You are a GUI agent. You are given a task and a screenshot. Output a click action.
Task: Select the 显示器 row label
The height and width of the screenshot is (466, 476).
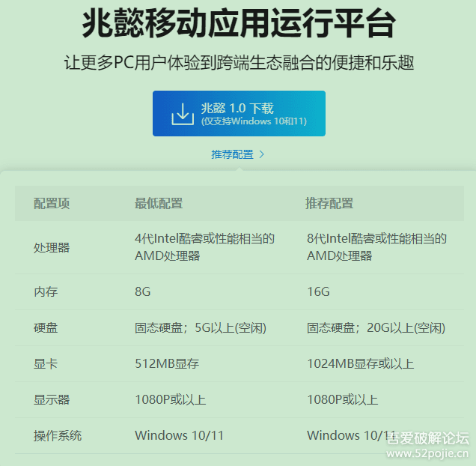click(52, 400)
